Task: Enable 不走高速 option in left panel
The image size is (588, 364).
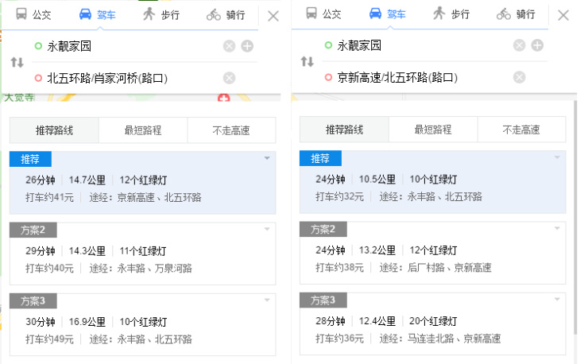Action: point(231,130)
